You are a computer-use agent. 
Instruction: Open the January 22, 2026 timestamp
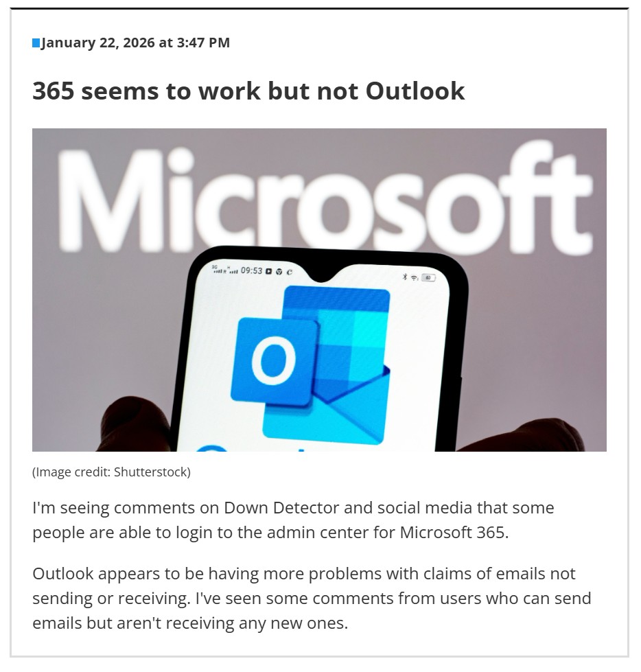coord(135,43)
